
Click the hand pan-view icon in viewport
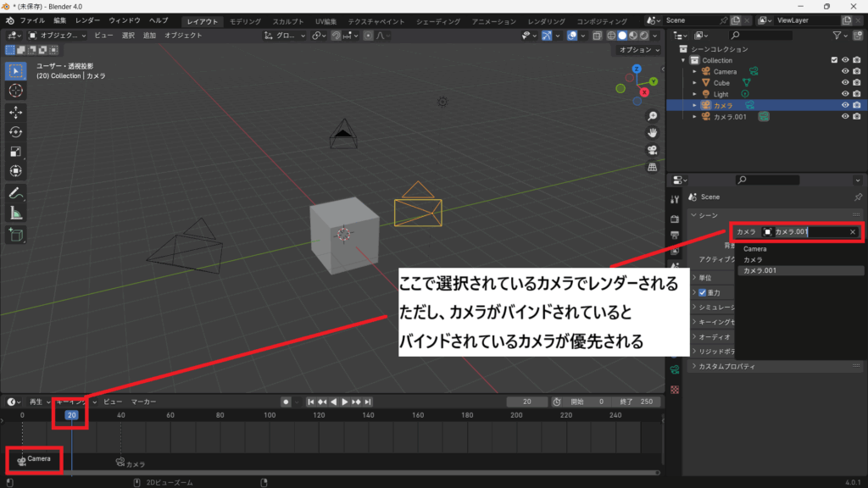click(x=653, y=133)
